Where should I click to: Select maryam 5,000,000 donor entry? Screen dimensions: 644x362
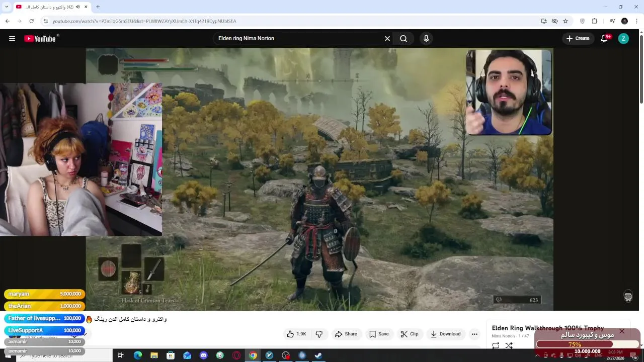(45, 294)
